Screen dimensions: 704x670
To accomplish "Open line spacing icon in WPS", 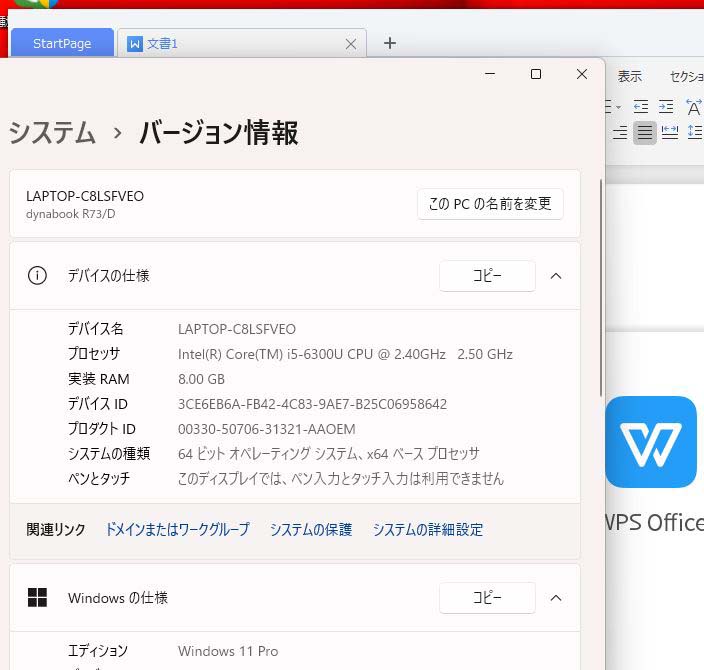I will [x=695, y=133].
